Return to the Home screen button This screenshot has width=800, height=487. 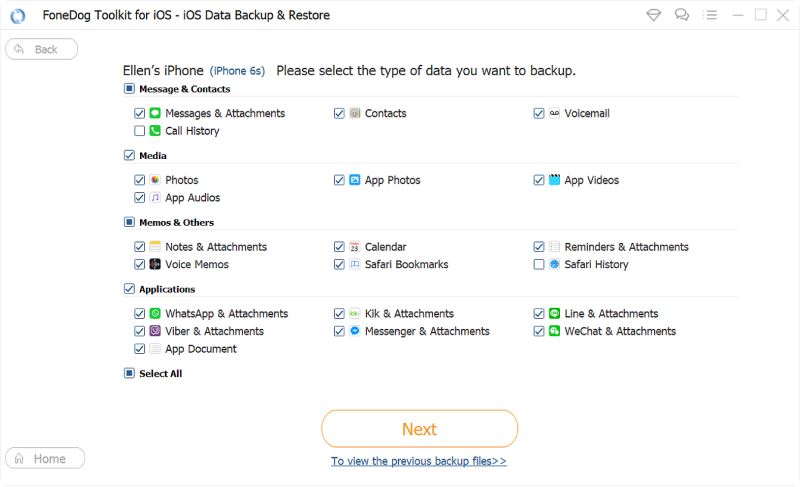tap(45, 458)
